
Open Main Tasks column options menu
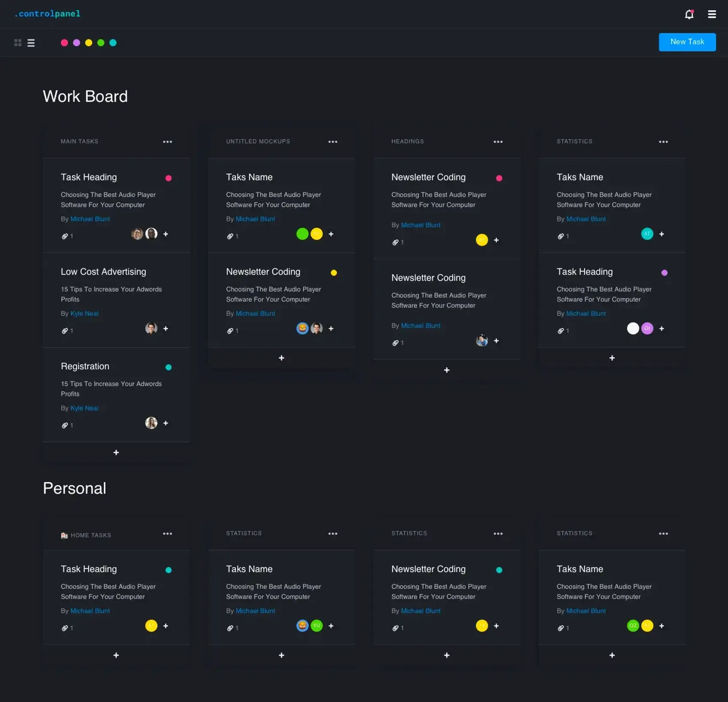[167, 142]
